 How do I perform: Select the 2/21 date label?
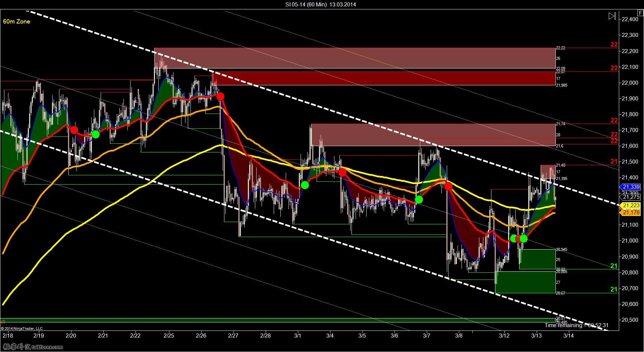click(103, 336)
